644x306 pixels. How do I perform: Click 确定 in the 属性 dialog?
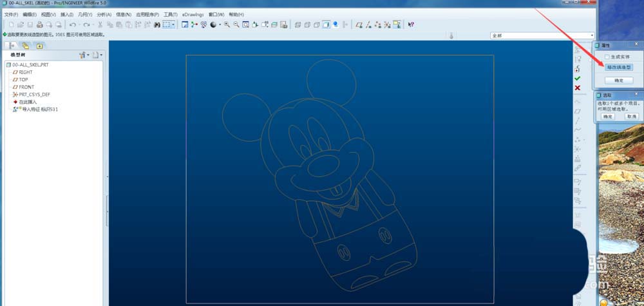pos(618,81)
